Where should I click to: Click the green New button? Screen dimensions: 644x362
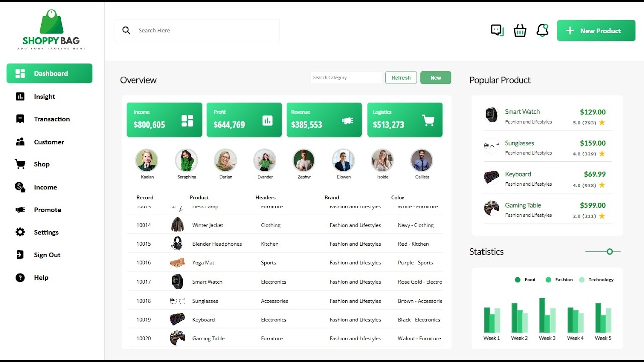click(x=436, y=78)
